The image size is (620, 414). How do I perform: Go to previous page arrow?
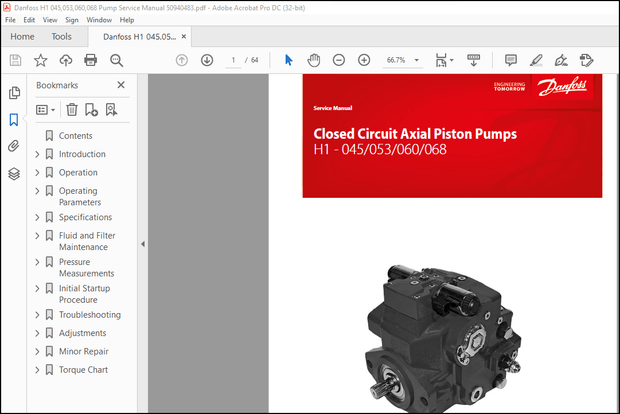(181, 60)
